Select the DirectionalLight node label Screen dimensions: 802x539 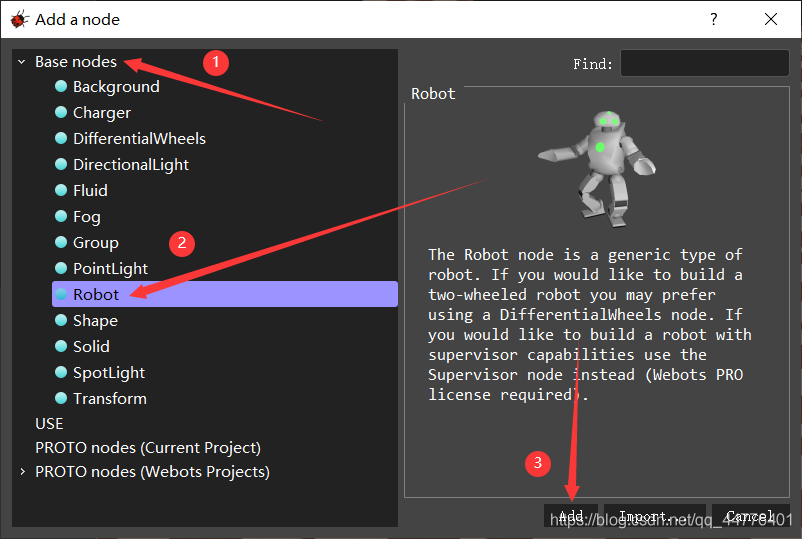coord(131,165)
